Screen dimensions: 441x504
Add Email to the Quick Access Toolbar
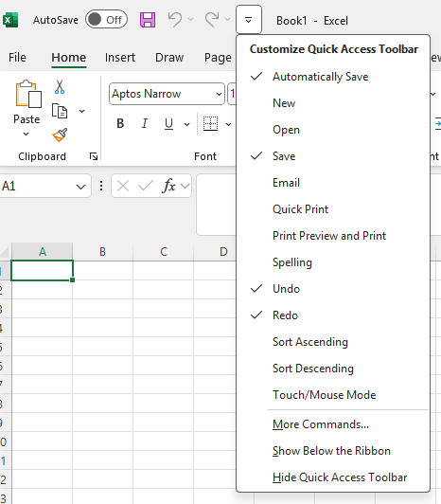tap(333, 183)
